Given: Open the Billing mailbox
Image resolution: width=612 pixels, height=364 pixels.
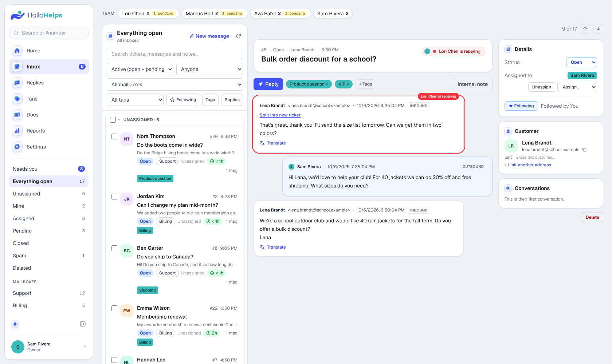Looking at the screenshot, I should coord(49,305).
